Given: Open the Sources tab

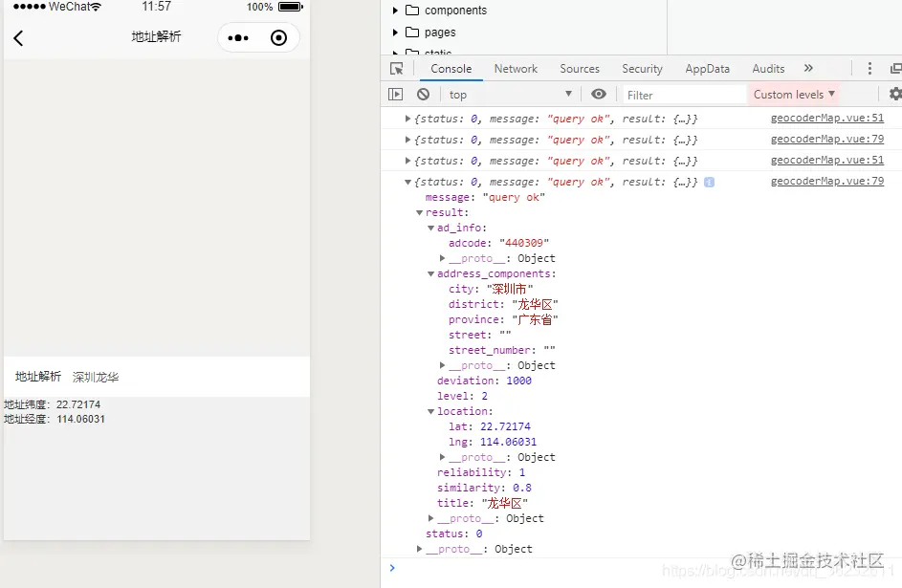Looking at the screenshot, I should [580, 69].
